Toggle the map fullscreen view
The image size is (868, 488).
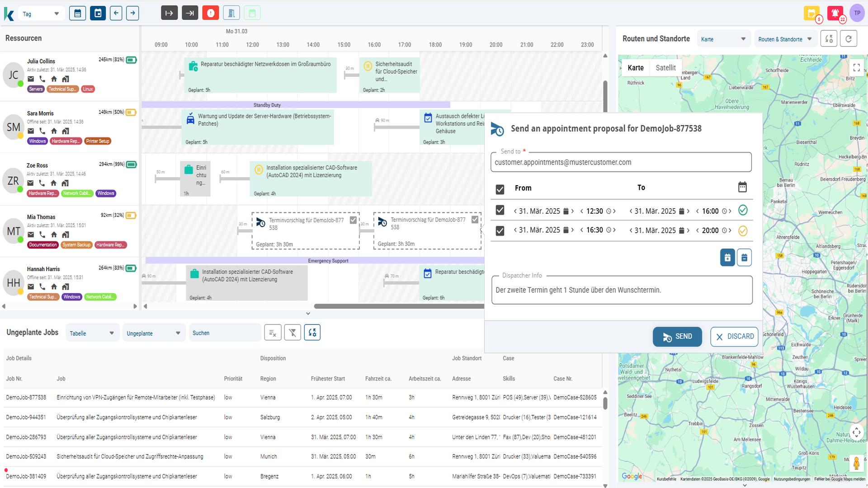pos(856,68)
